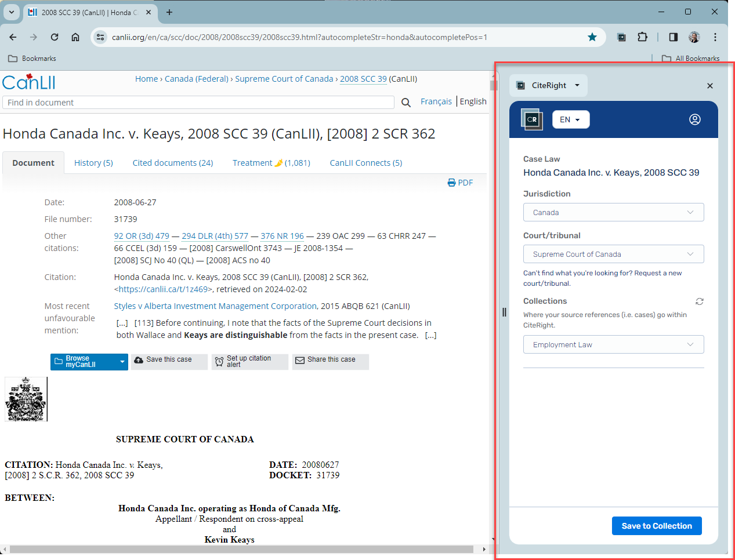Go back to the previous page
735x560 pixels.
pyautogui.click(x=13, y=37)
